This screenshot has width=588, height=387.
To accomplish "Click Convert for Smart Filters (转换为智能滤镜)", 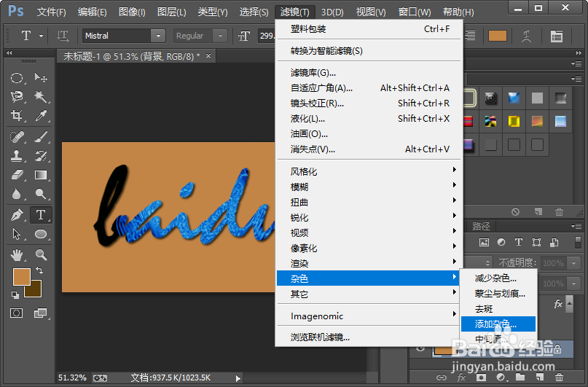I will [369, 50].
